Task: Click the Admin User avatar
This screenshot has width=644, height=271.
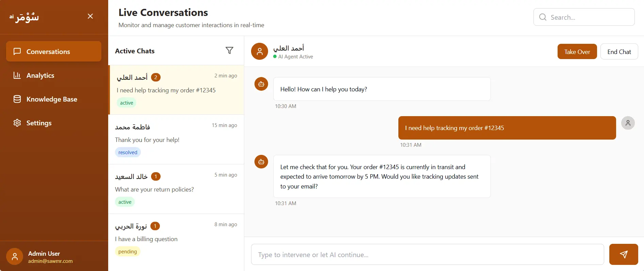Action: (15, 256)
